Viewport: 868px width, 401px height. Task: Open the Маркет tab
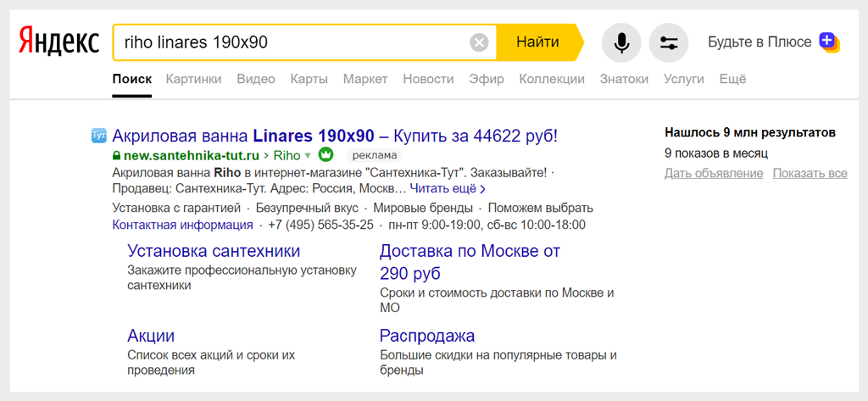(x=365, y=79)
